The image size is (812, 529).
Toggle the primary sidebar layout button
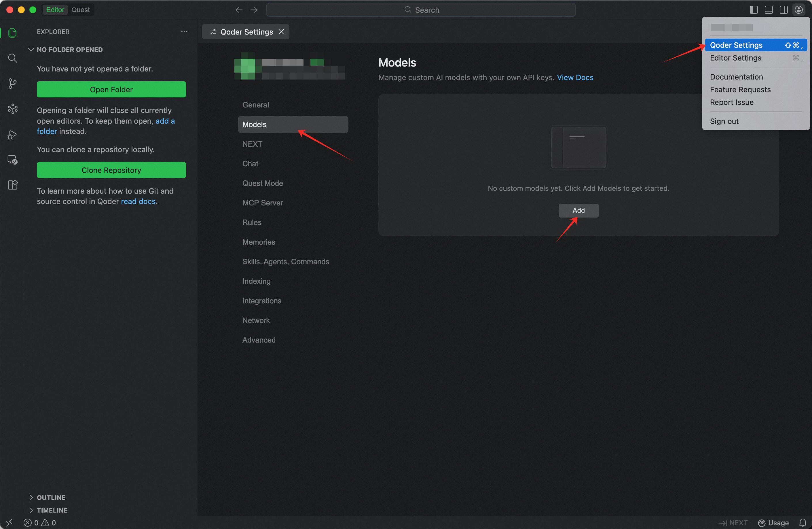click(x=754, y=10)
